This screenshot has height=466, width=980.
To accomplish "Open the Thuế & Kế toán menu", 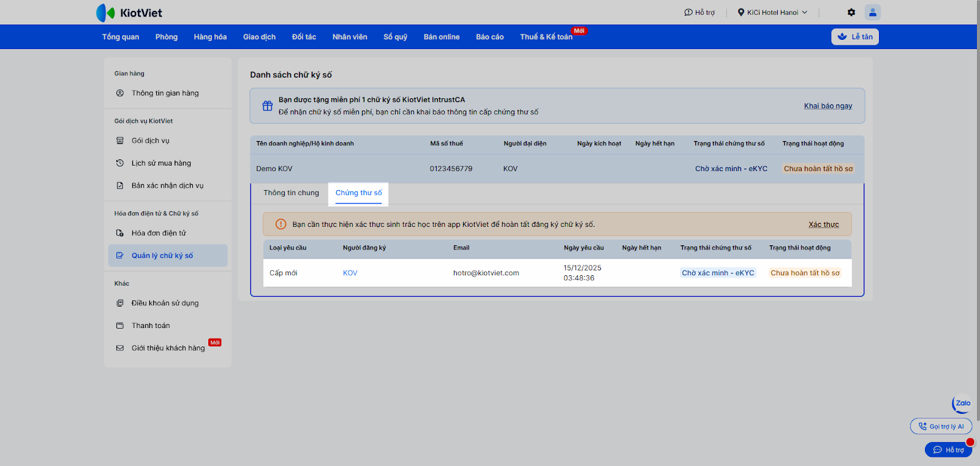I will click(x=546, y=37).
